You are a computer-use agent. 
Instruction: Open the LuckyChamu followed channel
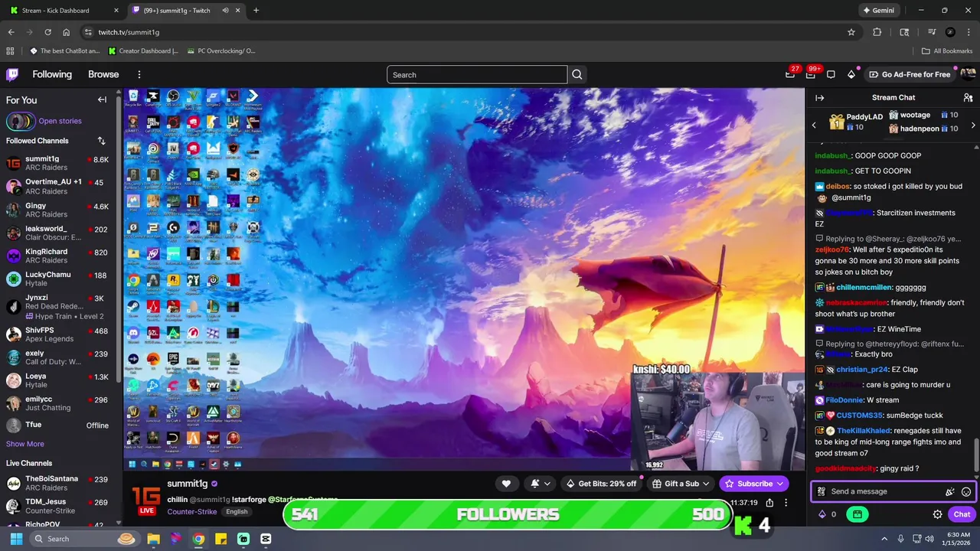click(57, 279)
